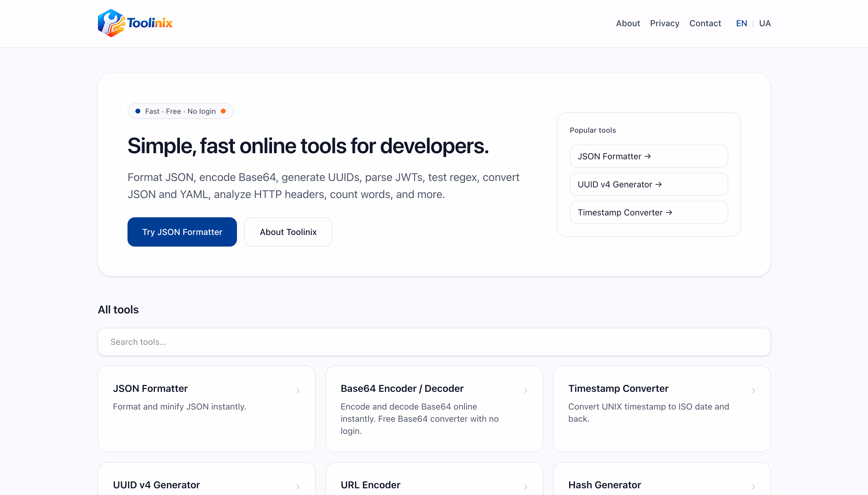Screen dimensions: 868x495
Task: Click the arrow on Timestamp Converter popular tool
Action: tap(669, 212)
